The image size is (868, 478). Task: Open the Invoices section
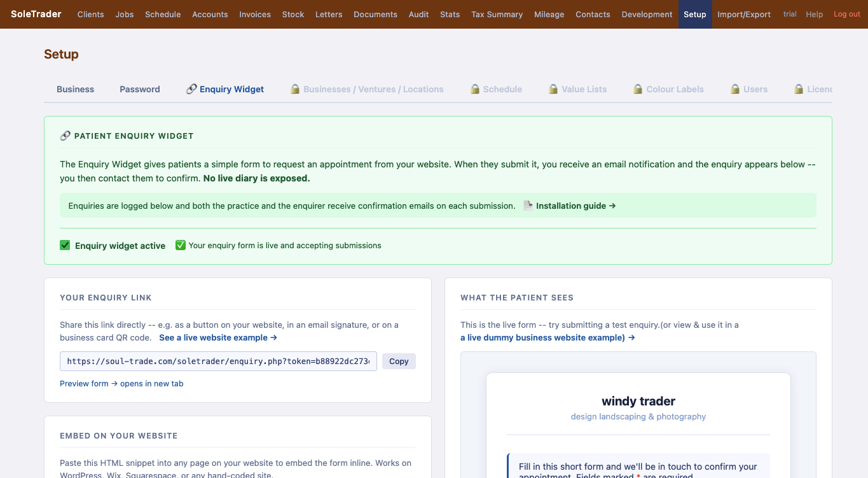255,14
